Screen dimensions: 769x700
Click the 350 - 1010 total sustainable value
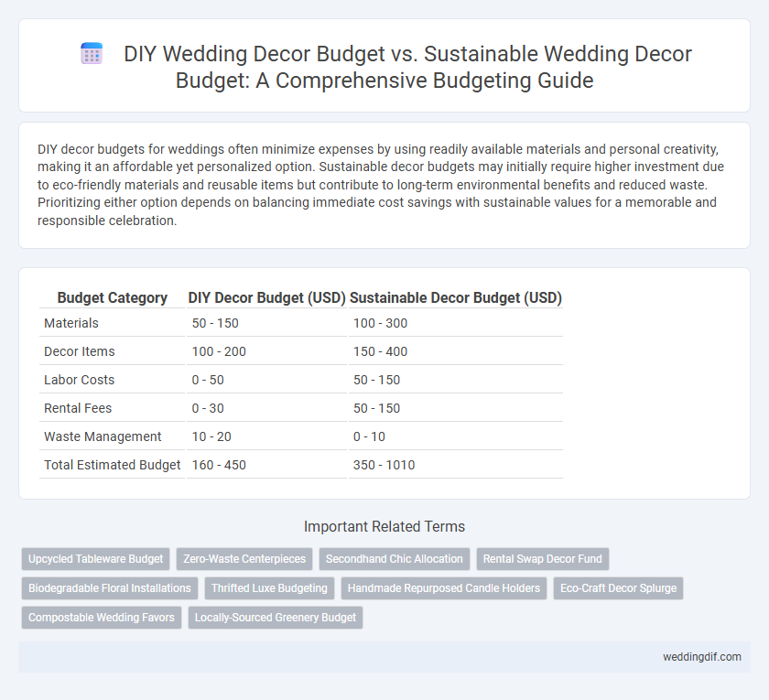pyautogui.click(x=384, y=465)
